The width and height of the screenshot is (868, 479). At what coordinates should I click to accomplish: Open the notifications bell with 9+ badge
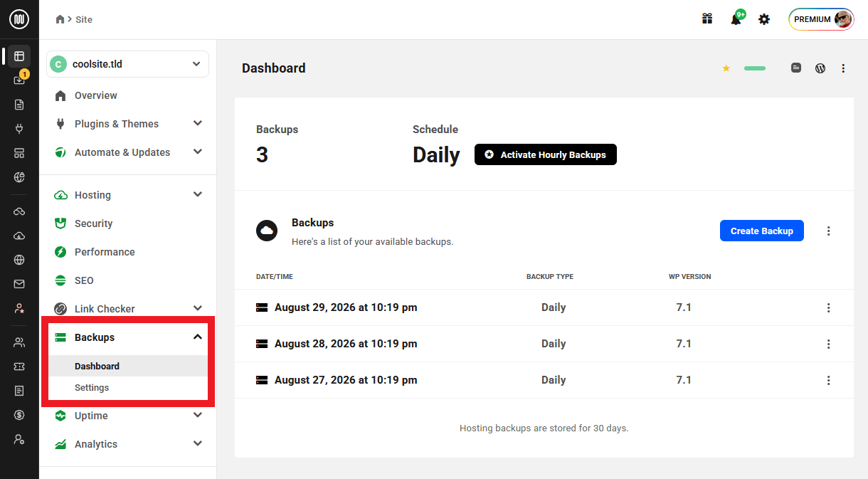pos(736,19)
